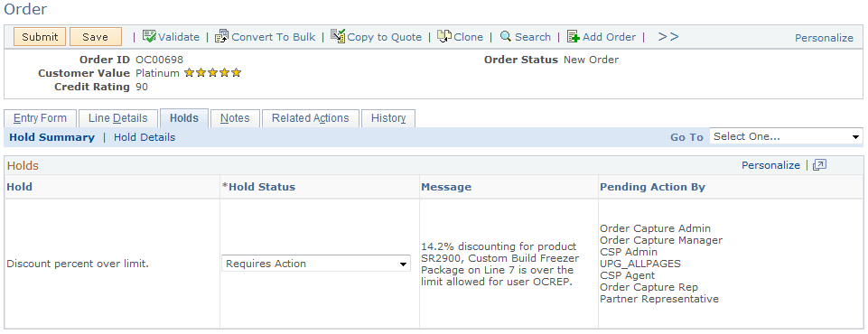868x334 pixels.
Task: Open the Validate link
Action: 179,37
